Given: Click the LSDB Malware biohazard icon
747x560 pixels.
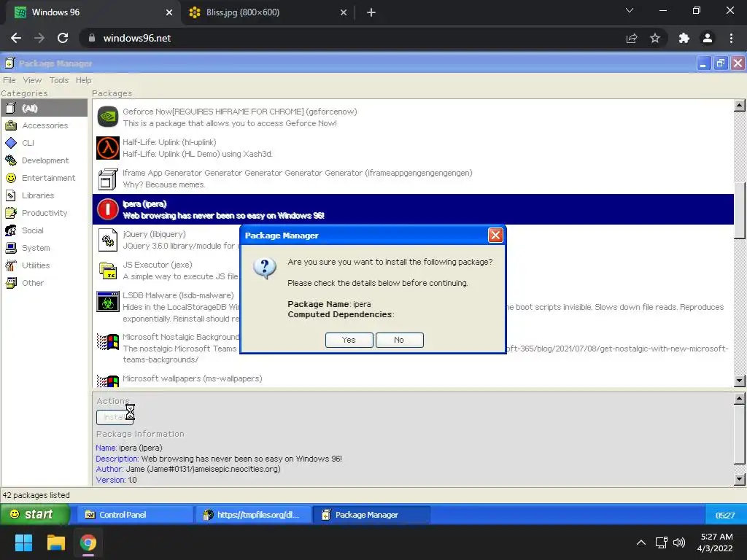Looking at the screenshot, I should [x=108, y=301].
